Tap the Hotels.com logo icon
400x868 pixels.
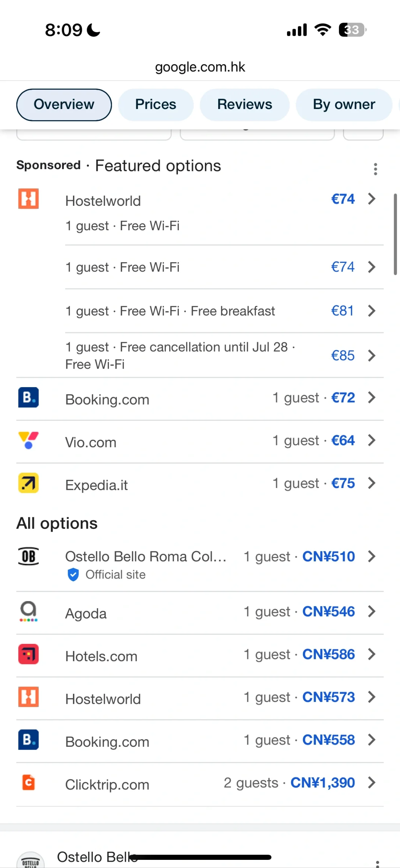click(x=29, y=654)
